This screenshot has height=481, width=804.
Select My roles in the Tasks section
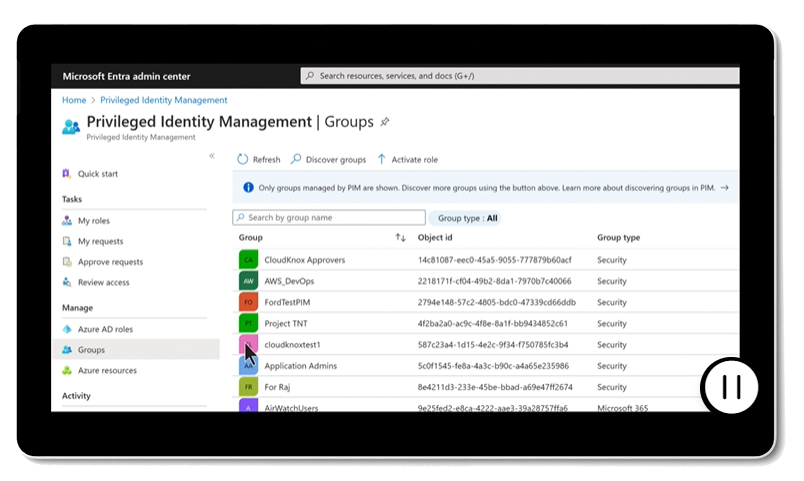96,221
